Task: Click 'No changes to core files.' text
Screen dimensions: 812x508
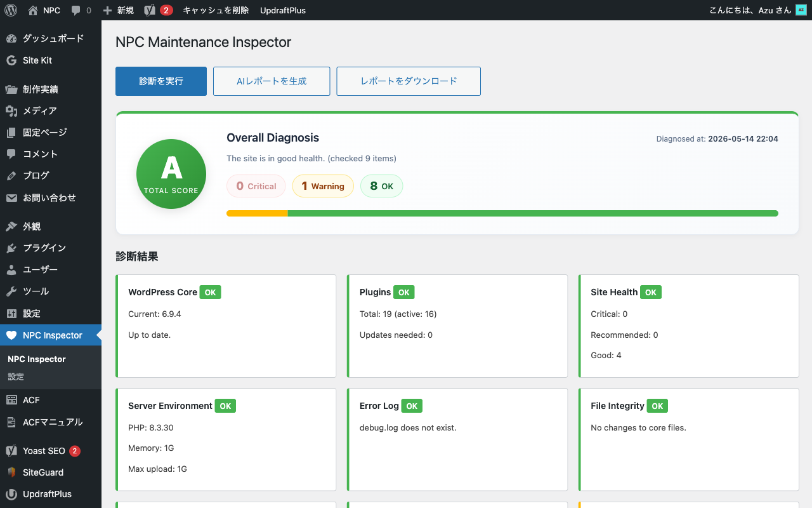Action: 638,427
